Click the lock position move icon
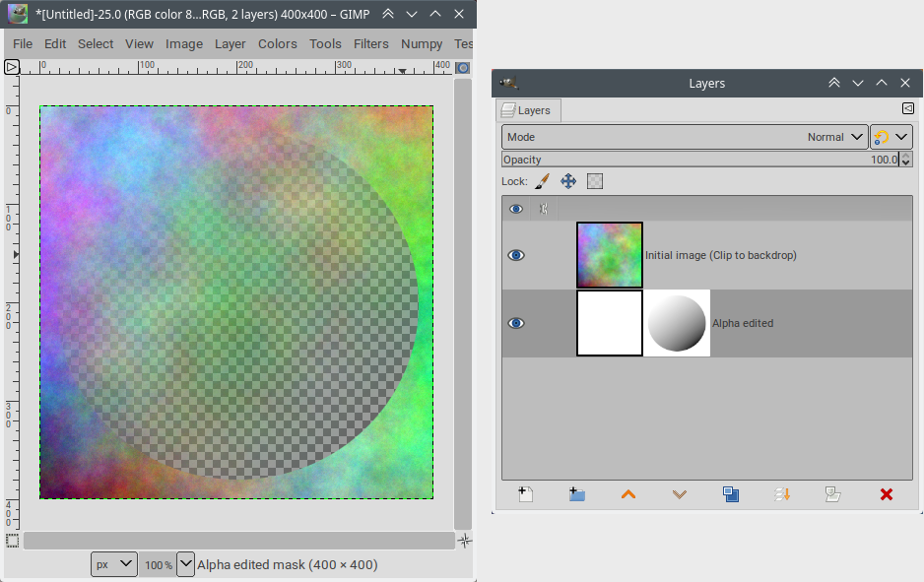The height and width of the screenshot is (582, 924). pos(568,181)
